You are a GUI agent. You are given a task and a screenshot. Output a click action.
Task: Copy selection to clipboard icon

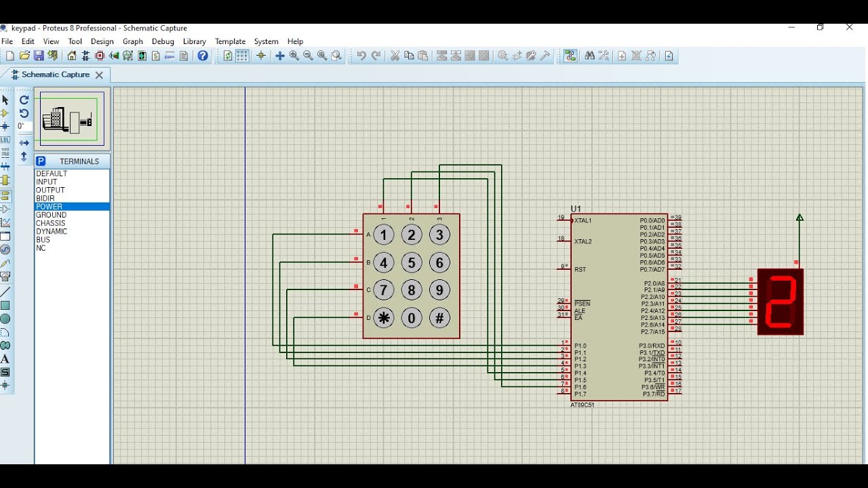coord(409,56)
